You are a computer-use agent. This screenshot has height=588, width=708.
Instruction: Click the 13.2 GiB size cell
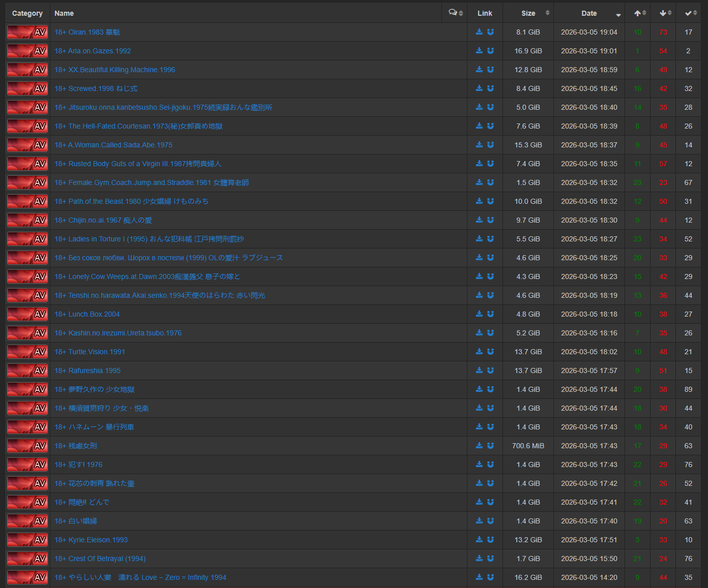[528, 540]
